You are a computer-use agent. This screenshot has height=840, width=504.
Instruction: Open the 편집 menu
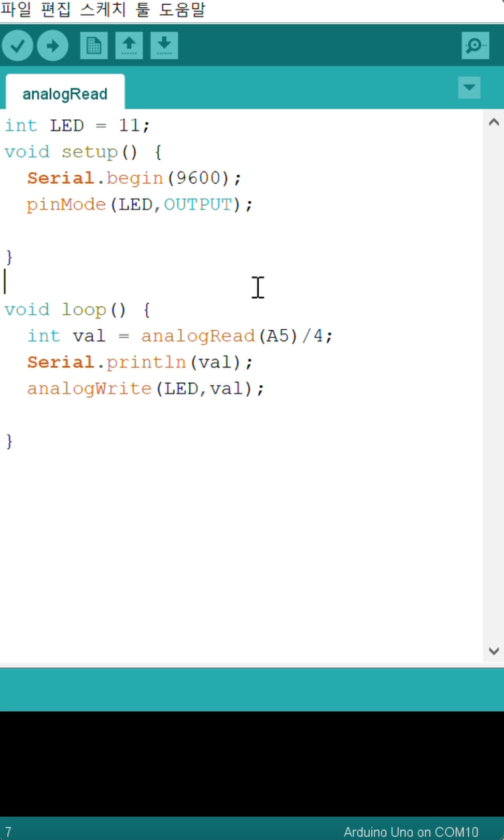55,10
